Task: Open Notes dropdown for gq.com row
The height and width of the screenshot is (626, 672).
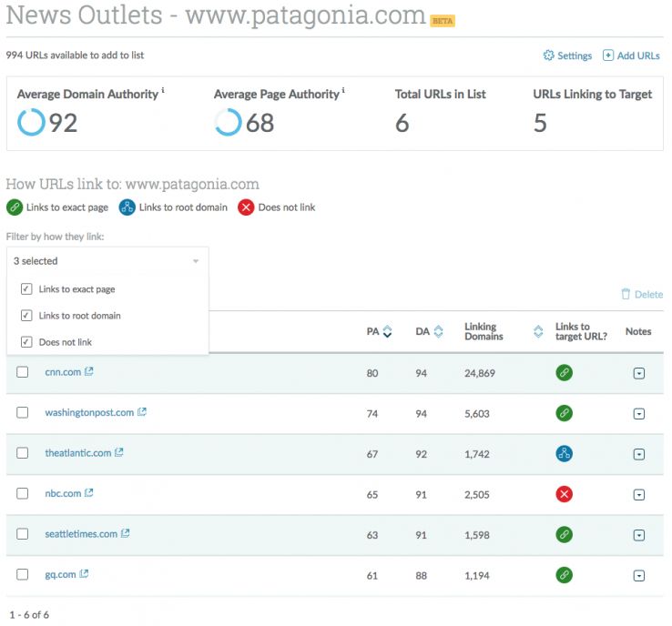Action: coord(638,575)
